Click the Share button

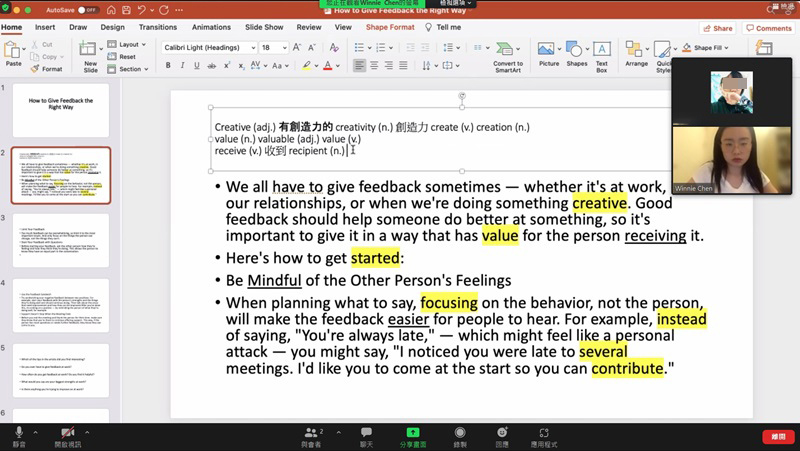coord(717,28)
